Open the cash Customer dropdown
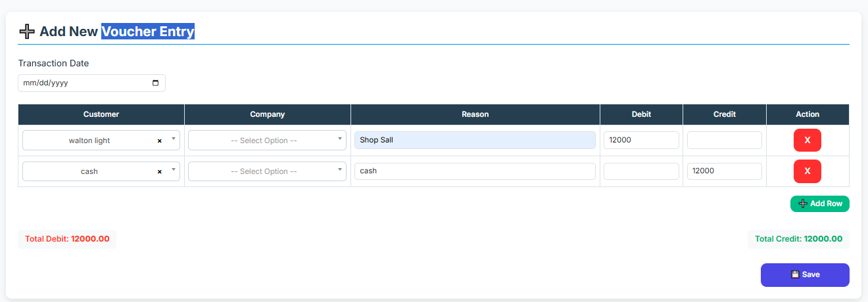The height and width of the screenshot is (302, 868). (x=174, y=170)
